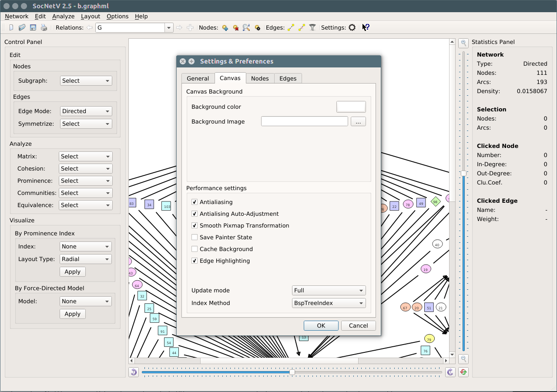Open the Update mode Full dropdown
Viewport: 557px width, 392px height.
point(329,290)
